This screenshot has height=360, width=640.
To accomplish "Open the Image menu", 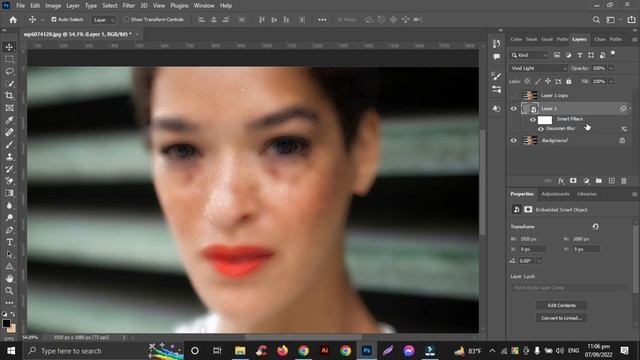I will (53, 6).
